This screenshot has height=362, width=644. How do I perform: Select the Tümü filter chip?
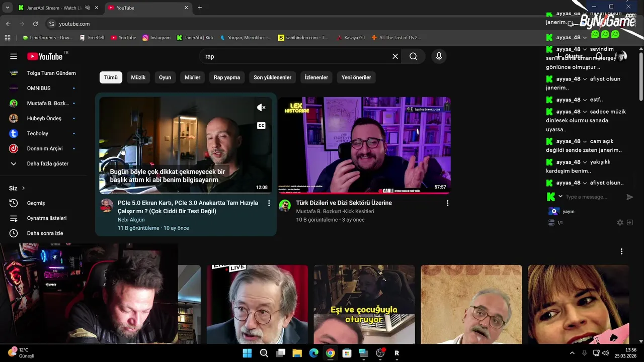click(x=111, y=77)
